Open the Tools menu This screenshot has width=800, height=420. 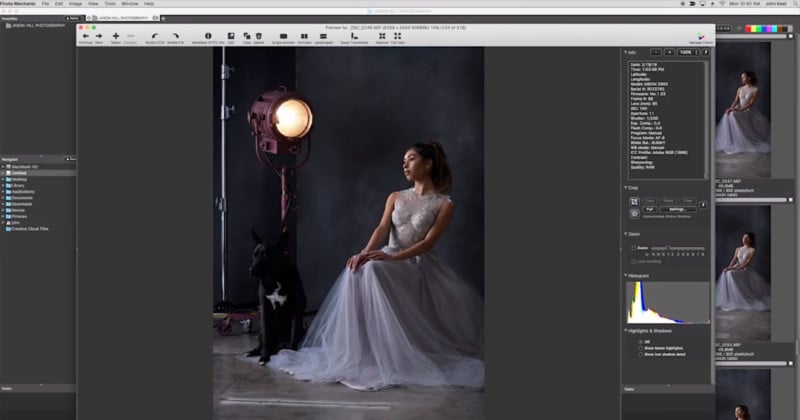click(110, 4)
